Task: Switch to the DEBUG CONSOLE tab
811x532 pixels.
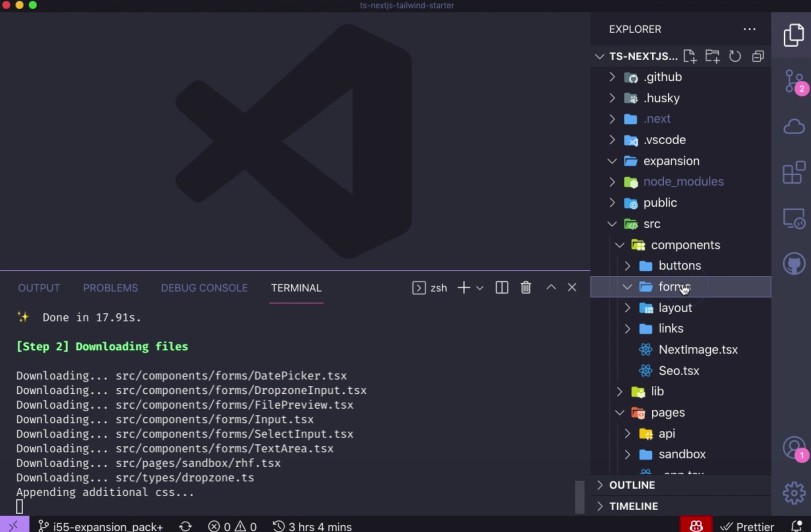Action: pyautogui.click(x=204, y=288)
